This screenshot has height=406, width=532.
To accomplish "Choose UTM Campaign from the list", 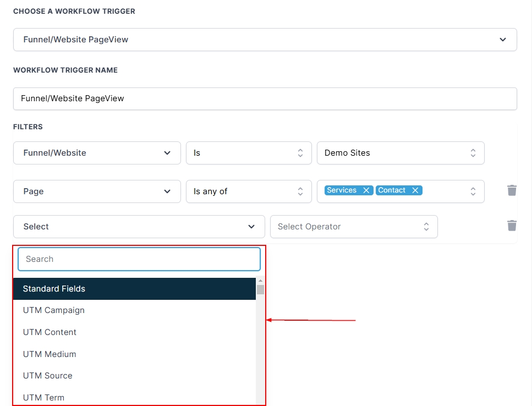I will [54, 310].
